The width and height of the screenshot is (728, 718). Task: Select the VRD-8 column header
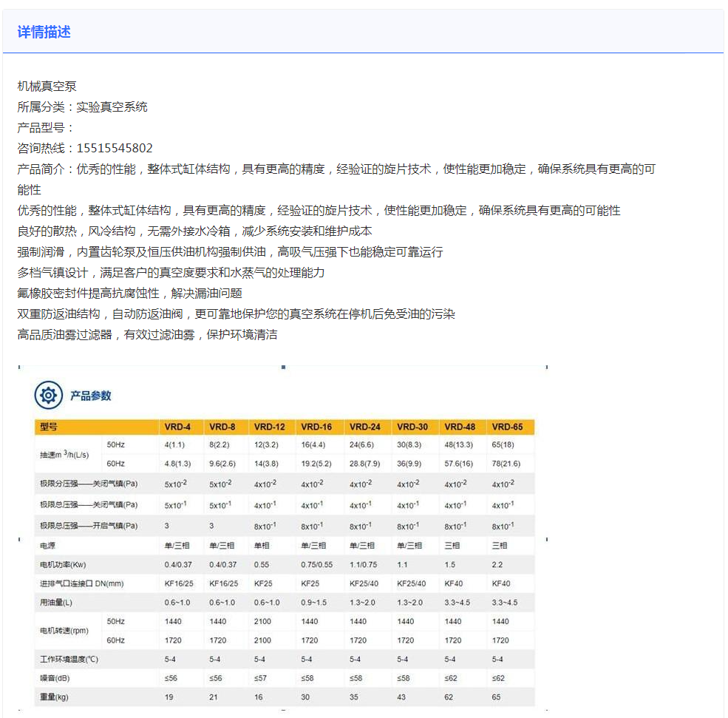222,427
